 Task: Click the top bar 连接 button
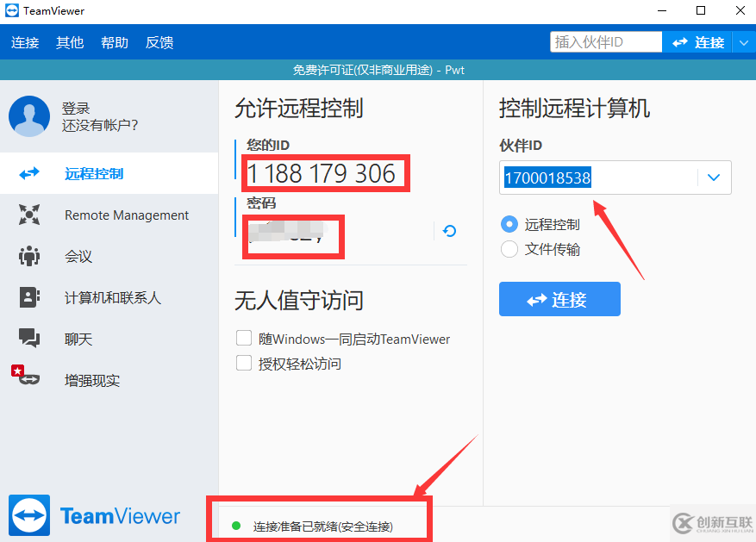coord(697,42)
